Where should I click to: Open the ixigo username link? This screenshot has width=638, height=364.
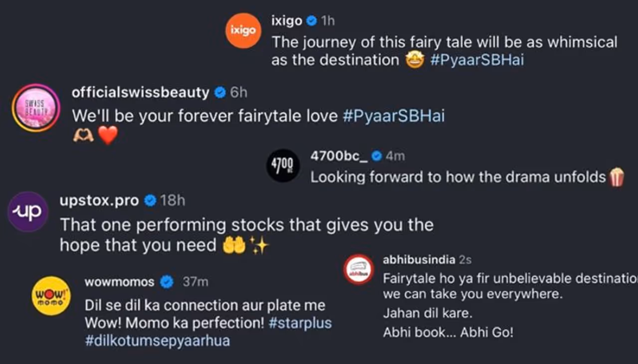point(287,21)
